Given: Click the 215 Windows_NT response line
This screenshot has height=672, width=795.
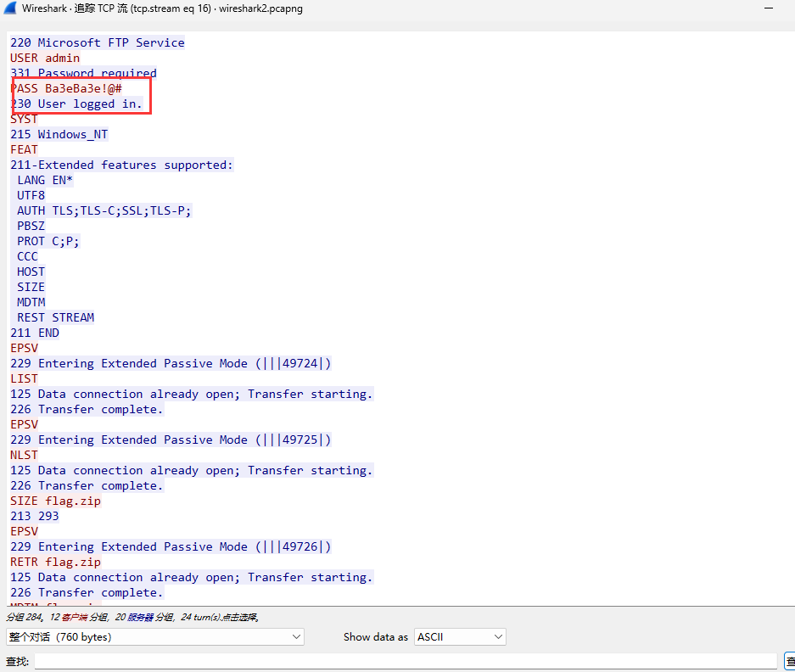Looking at the screenshot, I should click(59, 134).
